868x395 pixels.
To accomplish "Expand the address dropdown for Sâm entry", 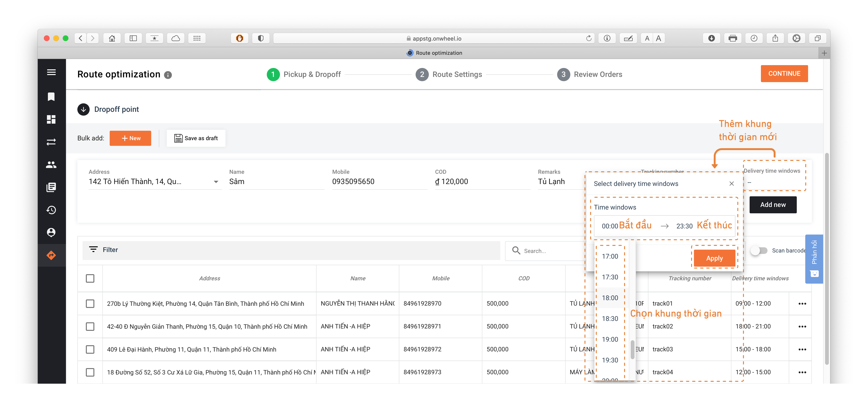I will click(216, 182).
